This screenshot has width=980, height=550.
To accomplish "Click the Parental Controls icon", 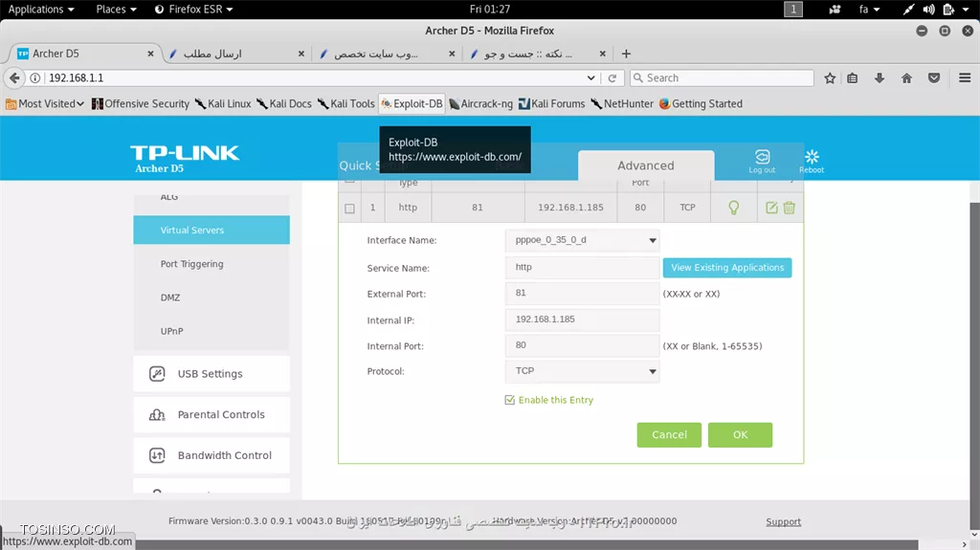I will coord(157,414).
